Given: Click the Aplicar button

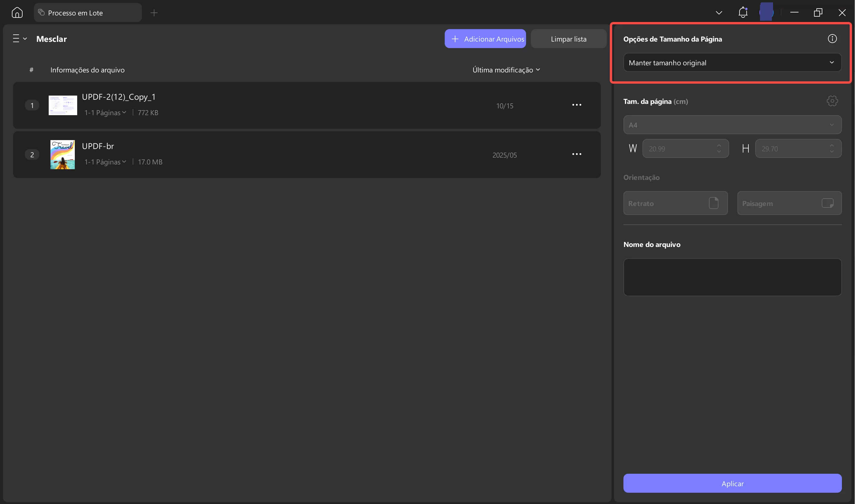Looking at the screenshot, I should pyautogui.click(x=732, y=483).
